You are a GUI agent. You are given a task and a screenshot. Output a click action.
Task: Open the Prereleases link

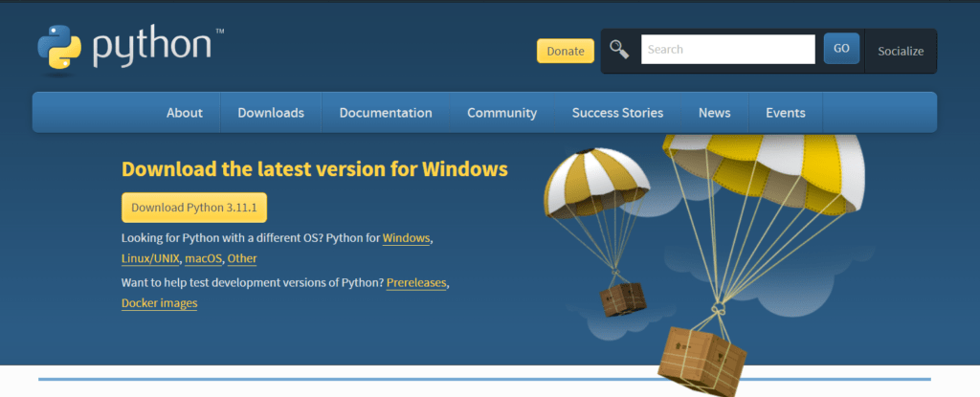[416, 282]
